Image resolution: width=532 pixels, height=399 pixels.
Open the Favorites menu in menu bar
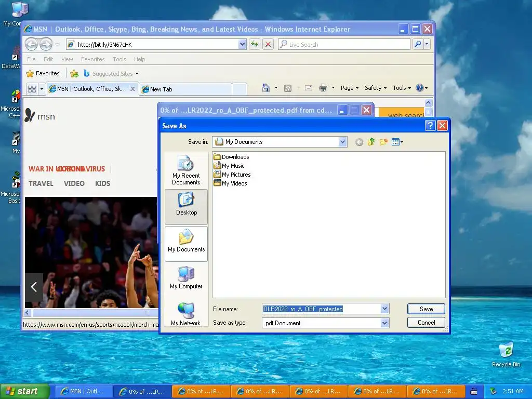tap(92, 59)
